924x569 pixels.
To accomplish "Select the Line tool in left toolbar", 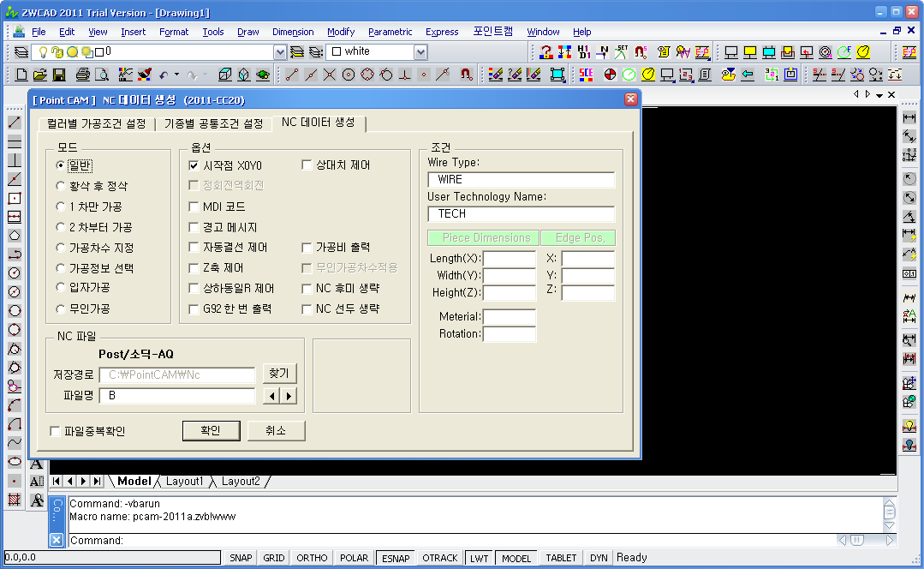I will coord(15,123).
